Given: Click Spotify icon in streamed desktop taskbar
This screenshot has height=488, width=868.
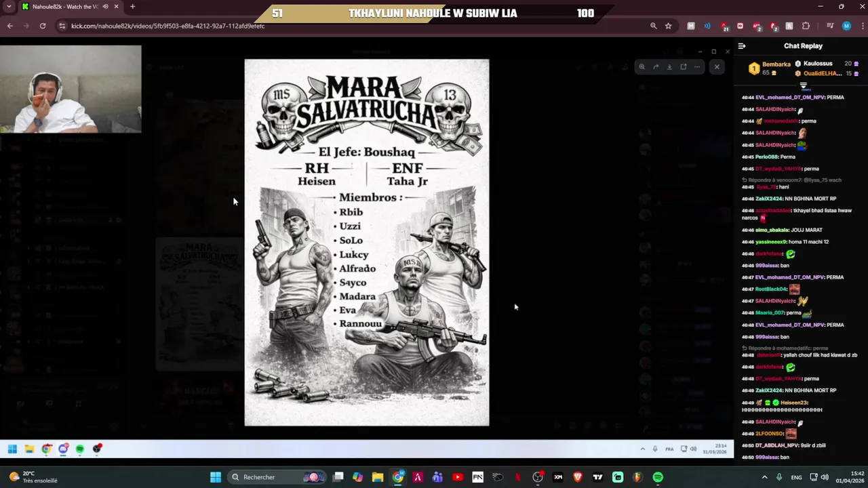Looking at the screenshot, I should pos(80,449).
